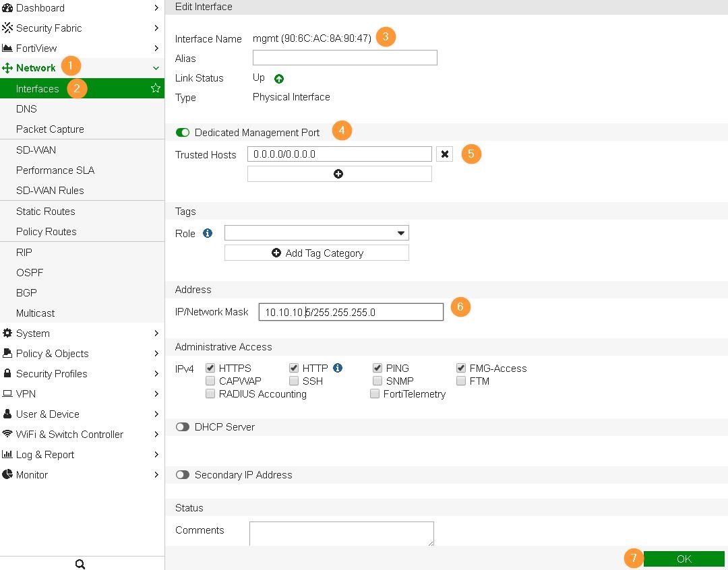The image size is (728, 570).
Task: Check the SNMP access checkbox
Action: [377, 381]
